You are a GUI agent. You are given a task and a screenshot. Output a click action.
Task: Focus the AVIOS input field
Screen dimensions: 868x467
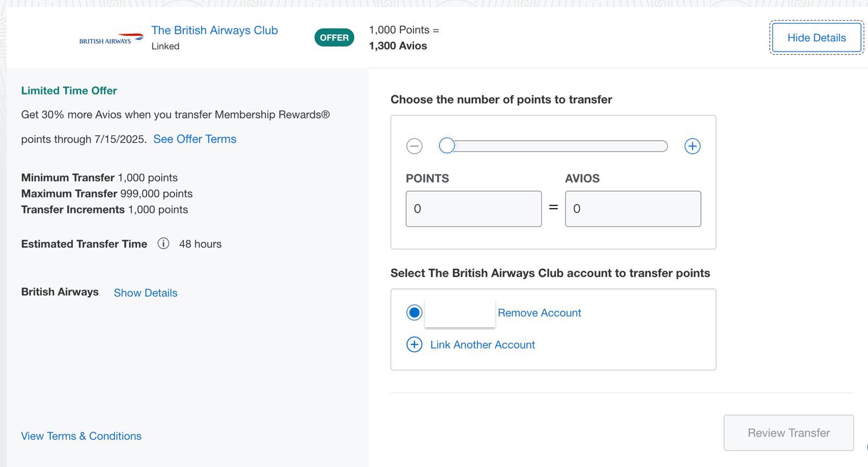click(x=633, y=209)
